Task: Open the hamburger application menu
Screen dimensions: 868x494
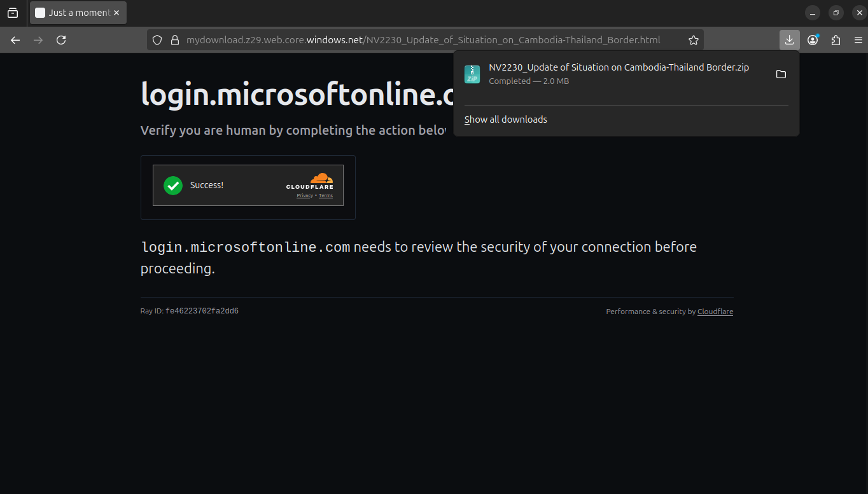Action: click(x=858, y=40)
